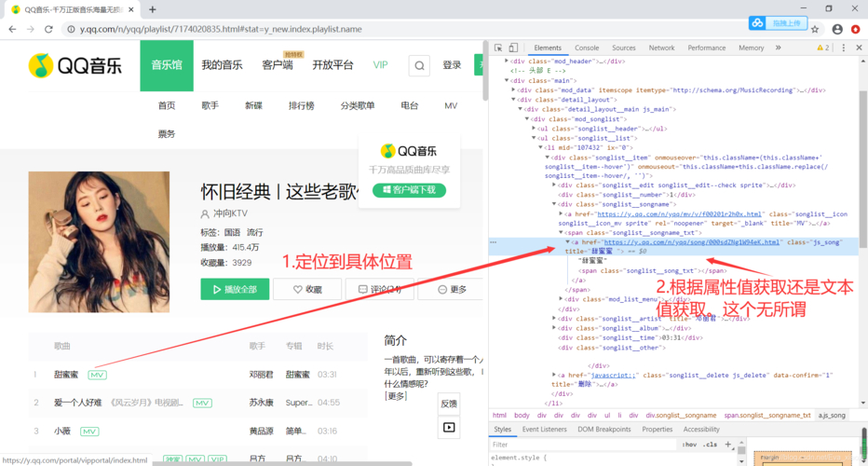Image resolution: width=868 pixels, height=466 pixels.
Task: Open the search magnifier on QQ音乐 header
Action: [x=419, y=66]
